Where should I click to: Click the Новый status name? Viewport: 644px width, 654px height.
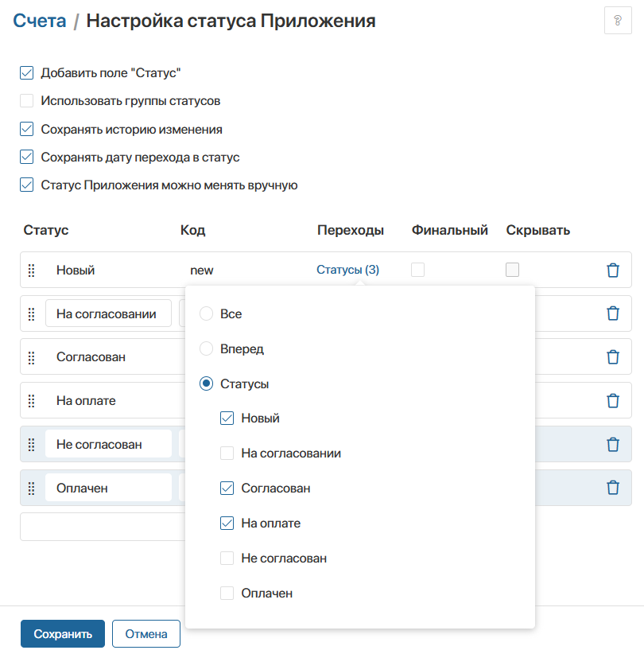point(76,271)
